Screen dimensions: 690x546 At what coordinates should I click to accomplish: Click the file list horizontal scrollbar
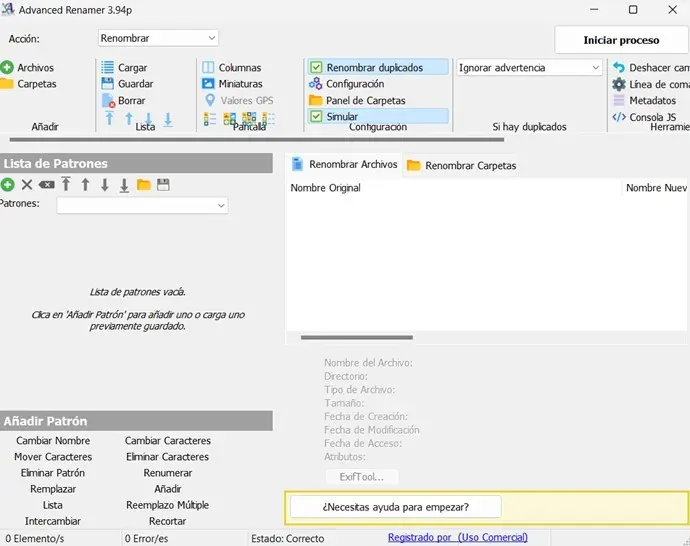pos(357,337)
